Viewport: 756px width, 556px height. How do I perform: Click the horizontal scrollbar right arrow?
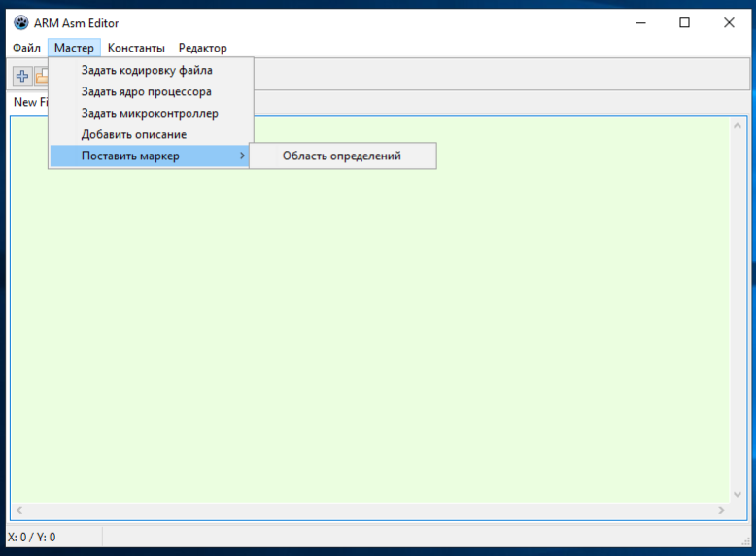tap(721, 510)
